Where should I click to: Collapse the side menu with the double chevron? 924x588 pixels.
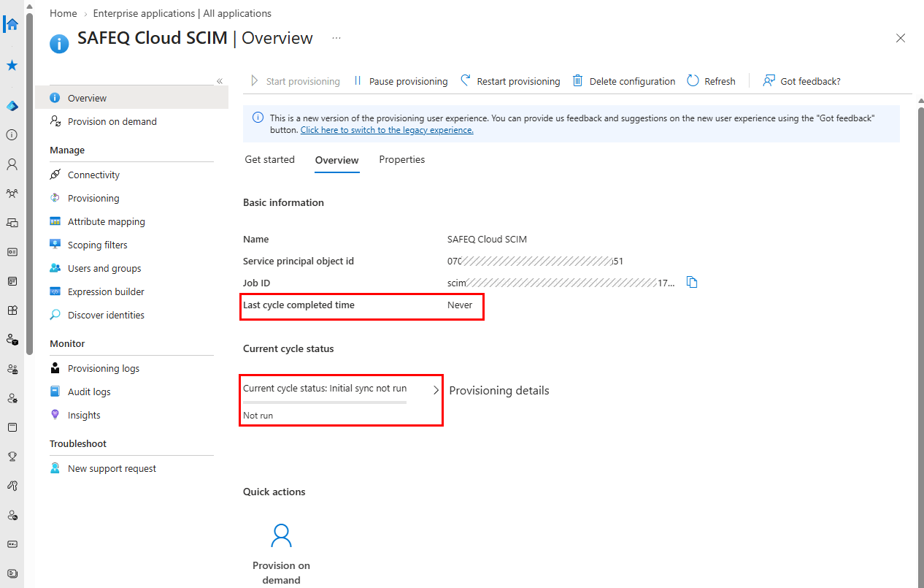tap(220, 81)
